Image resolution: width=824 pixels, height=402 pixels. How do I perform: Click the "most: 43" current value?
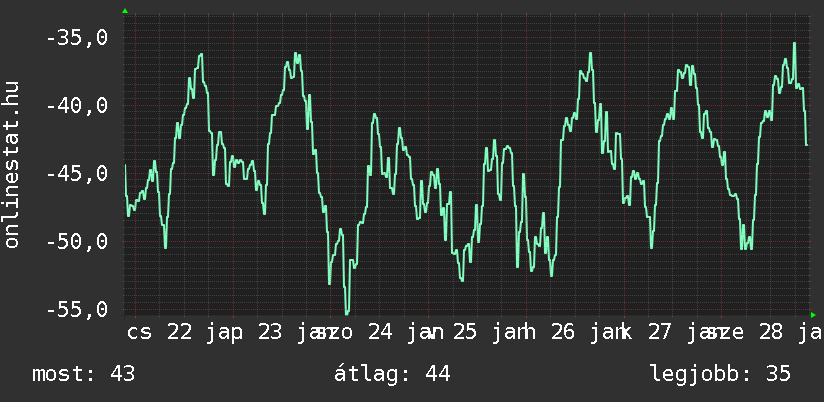pos(83,374)
